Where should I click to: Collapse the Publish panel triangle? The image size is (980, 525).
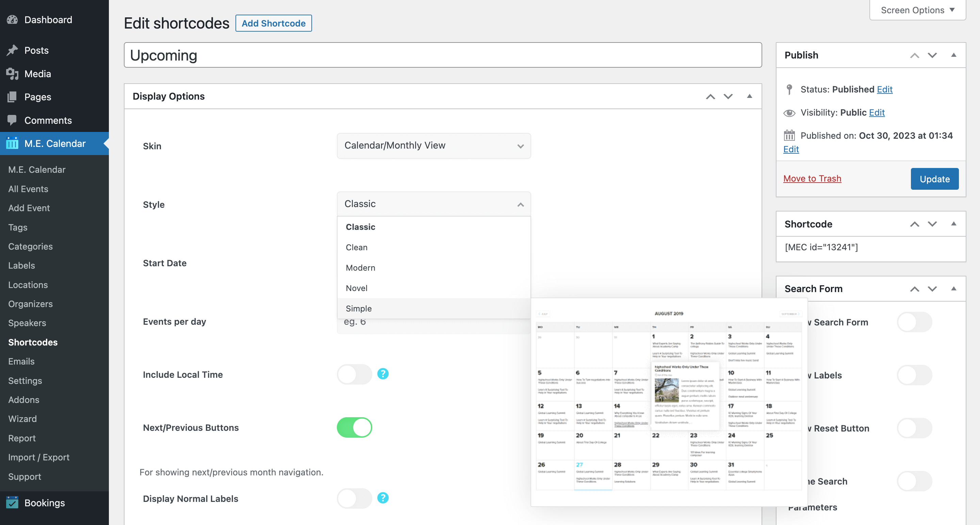(x=953, y=55)
